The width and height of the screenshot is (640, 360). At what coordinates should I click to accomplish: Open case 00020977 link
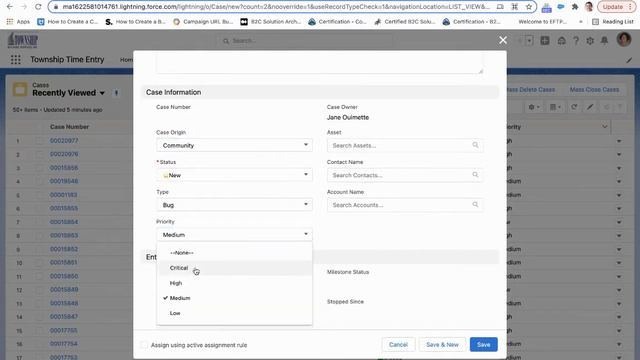64,141
